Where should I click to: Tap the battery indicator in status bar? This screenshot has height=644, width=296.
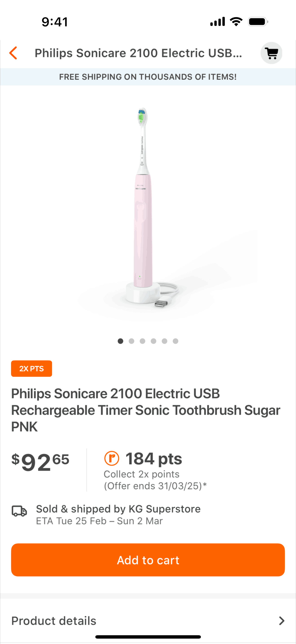click(x=258, y=22)
